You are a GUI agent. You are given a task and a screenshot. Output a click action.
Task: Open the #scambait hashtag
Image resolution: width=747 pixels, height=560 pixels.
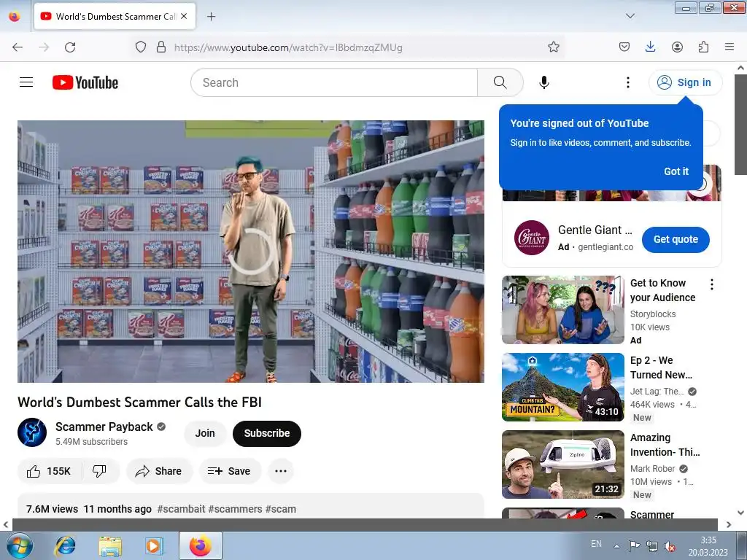tap(181, 509)
